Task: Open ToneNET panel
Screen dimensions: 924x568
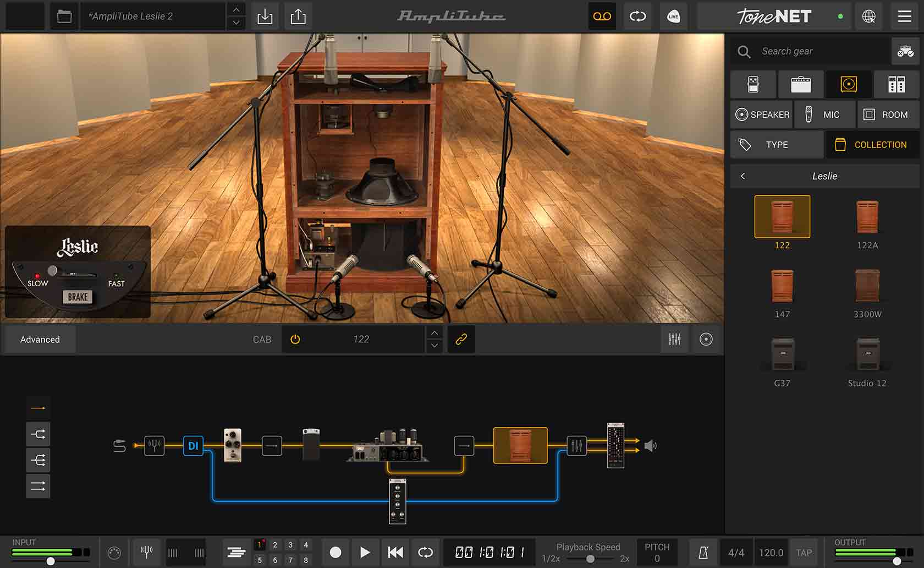Action: click(773, 17)
